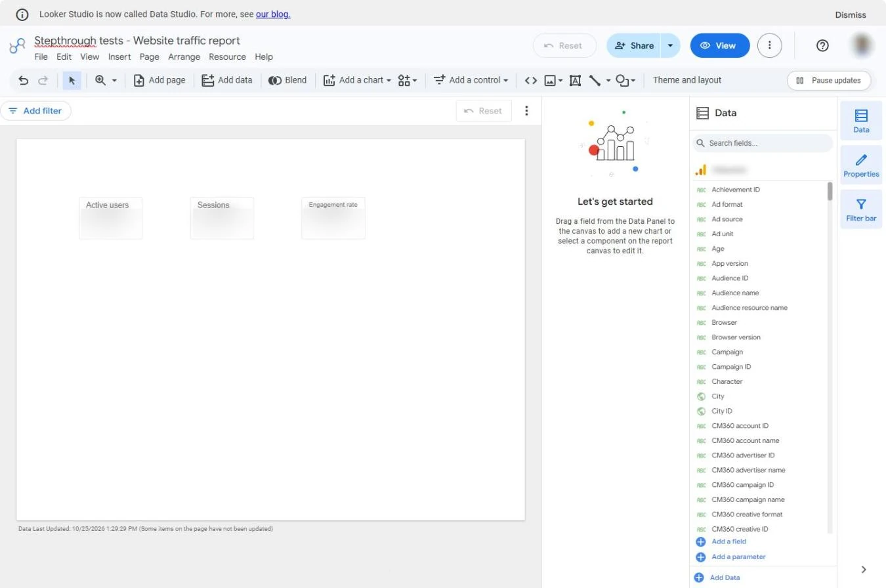Select the line drawing tool
886x588 pixels.
[x=595, y=80]
